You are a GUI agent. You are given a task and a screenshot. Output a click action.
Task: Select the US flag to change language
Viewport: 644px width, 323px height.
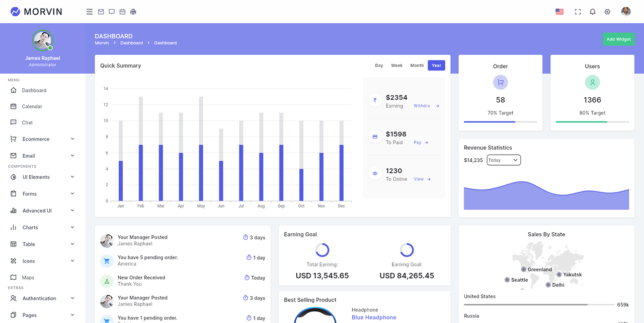pos(559,11)
